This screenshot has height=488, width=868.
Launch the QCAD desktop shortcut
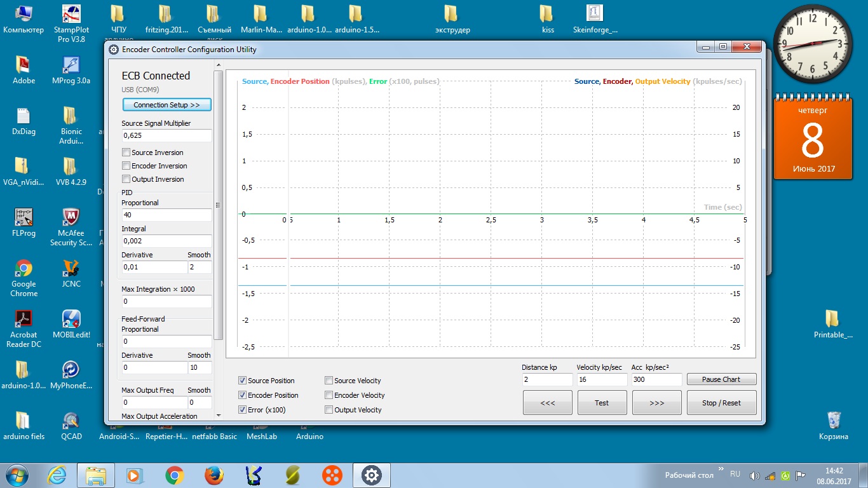tap(71, 426)
